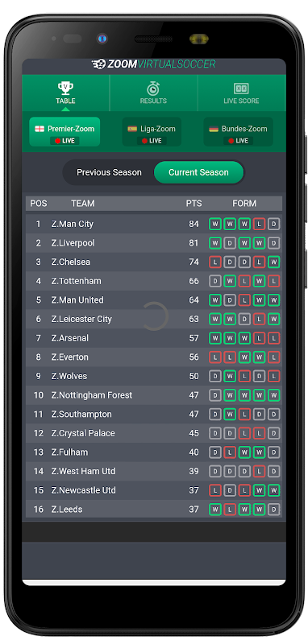Click Z.Man City's first W form badge
This screenshot has height=644, width=308.
(x=215, y=224)
